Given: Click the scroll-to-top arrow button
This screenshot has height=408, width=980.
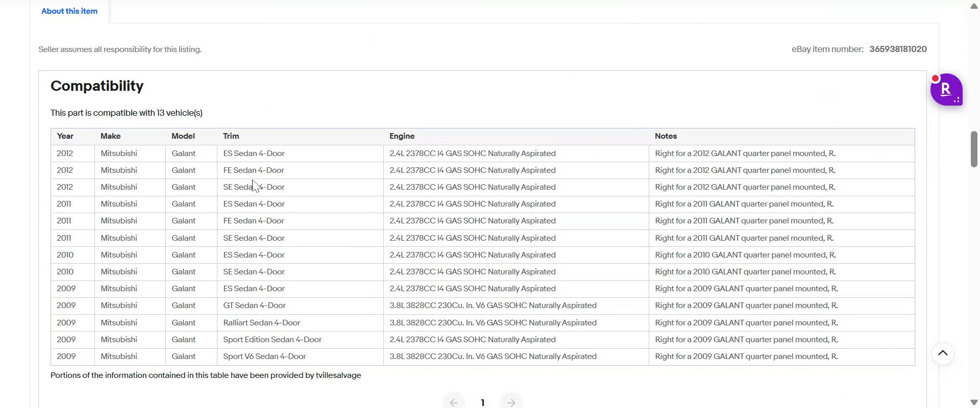Looking at the screenshot, I should (943, 353).
